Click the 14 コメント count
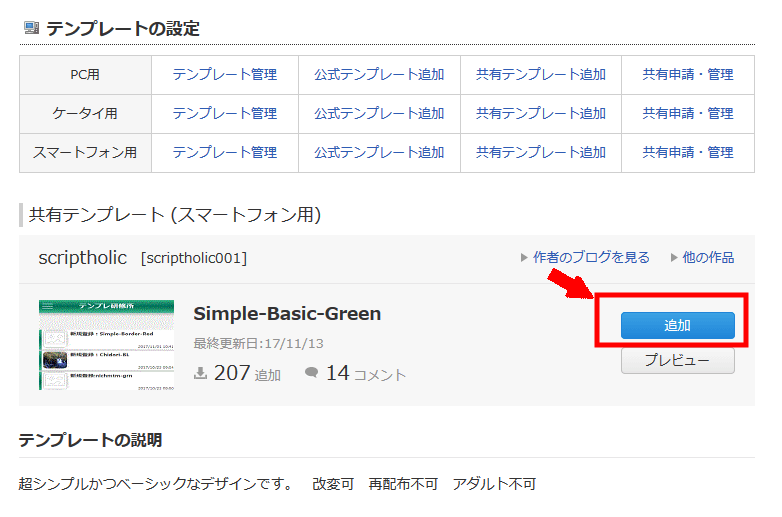This screenshot has height=517, width=782. pyautogui.click(x=366, y=373)
